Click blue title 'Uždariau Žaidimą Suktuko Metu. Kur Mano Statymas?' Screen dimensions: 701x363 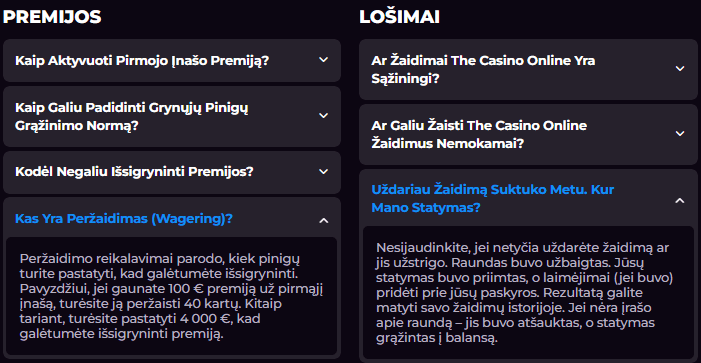(492, 198)
